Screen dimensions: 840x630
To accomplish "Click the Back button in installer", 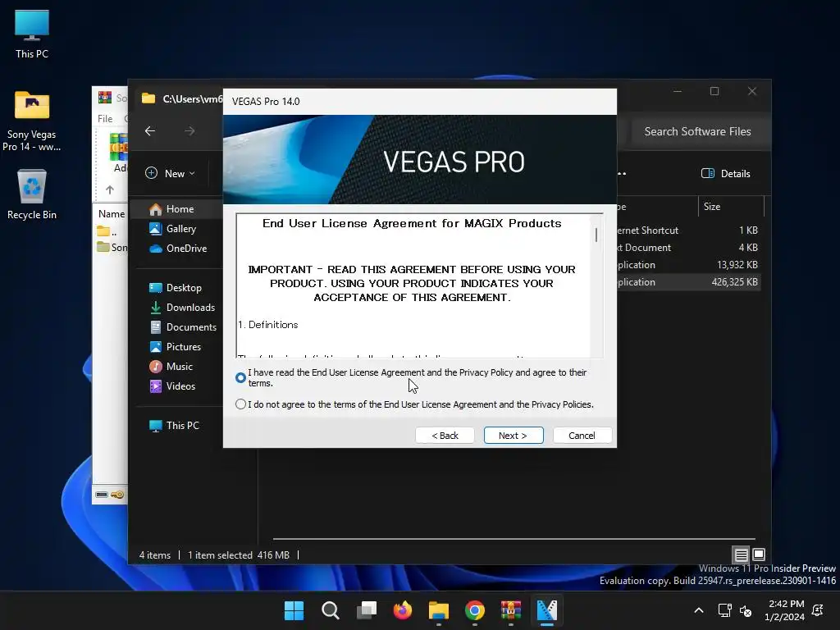I will 445,436.
